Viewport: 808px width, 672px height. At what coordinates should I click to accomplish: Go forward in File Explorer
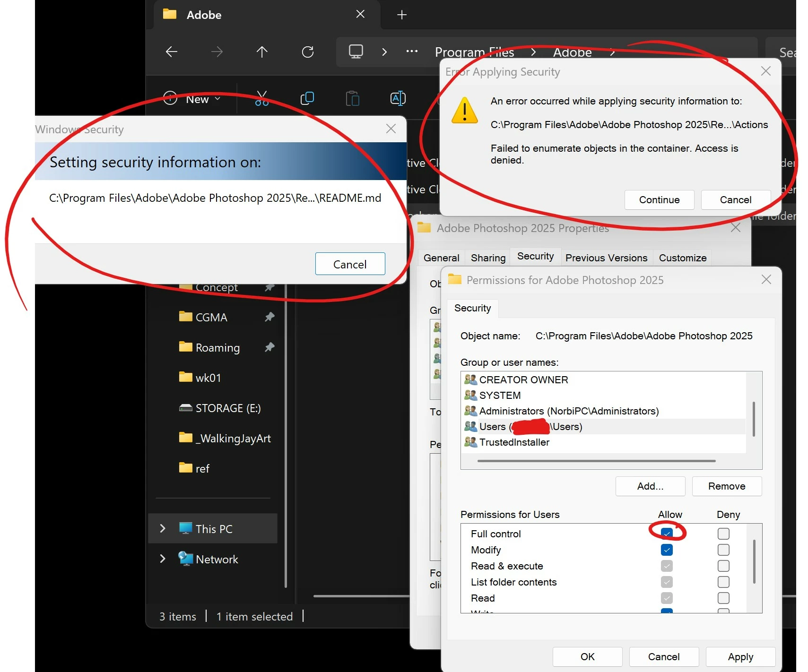coord(217,52)
